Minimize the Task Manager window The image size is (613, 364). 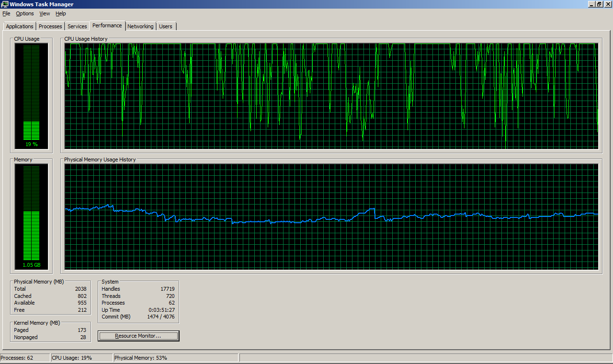click(x=591, y=4)
